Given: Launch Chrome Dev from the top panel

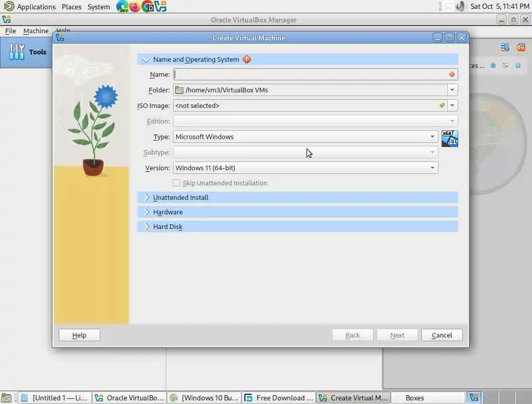Looking at the screenshot, I should pos(148,6).
